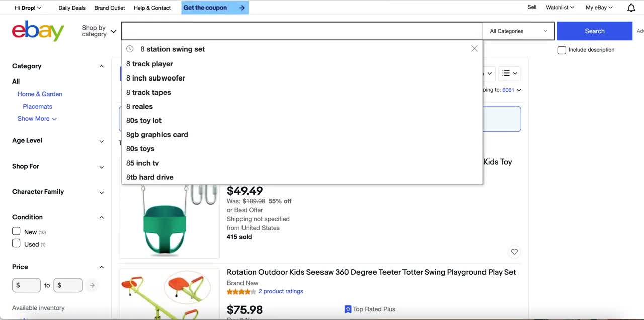Open the notifications bell
Viewport: 644px width, 320px height.
pyautogui.click(x=631, y=8)
